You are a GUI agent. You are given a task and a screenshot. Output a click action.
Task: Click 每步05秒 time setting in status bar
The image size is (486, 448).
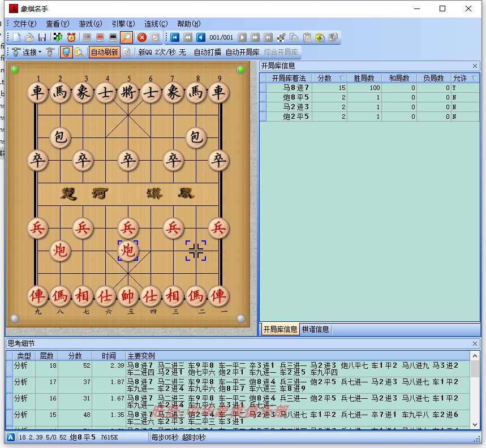(x=166, y=437)
